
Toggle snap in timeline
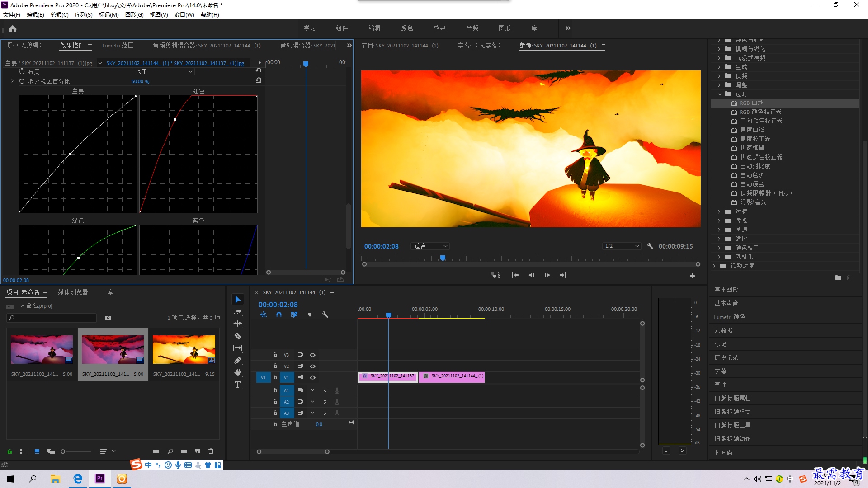pos(279,314)
